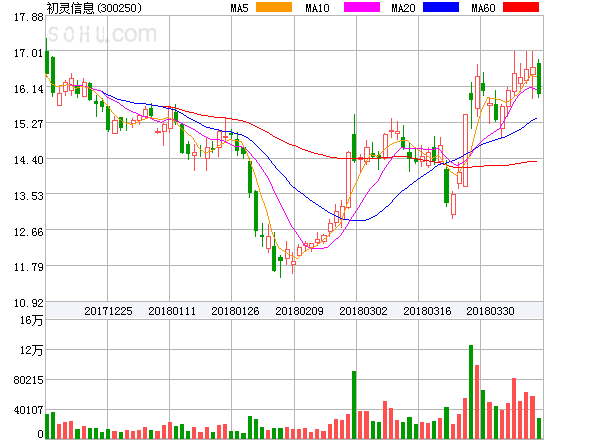Click the 16万 volume axis label
This screenshot has height=440, width=600.
point(31,320)
